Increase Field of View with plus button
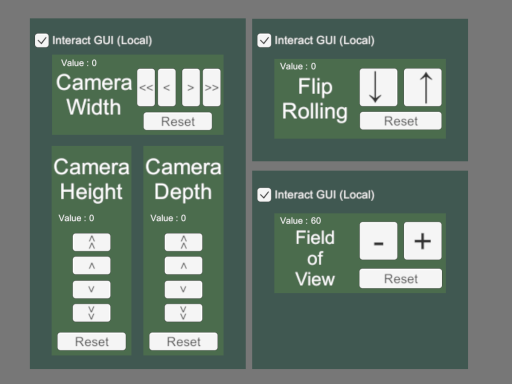The height and width of the screenshot is (384, 512). click(423, 241)
